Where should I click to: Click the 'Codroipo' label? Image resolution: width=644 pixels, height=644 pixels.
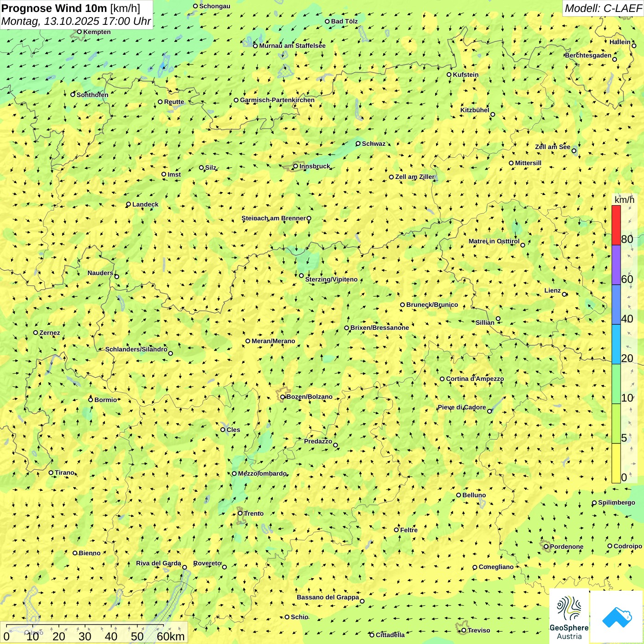tap(628, 546)
